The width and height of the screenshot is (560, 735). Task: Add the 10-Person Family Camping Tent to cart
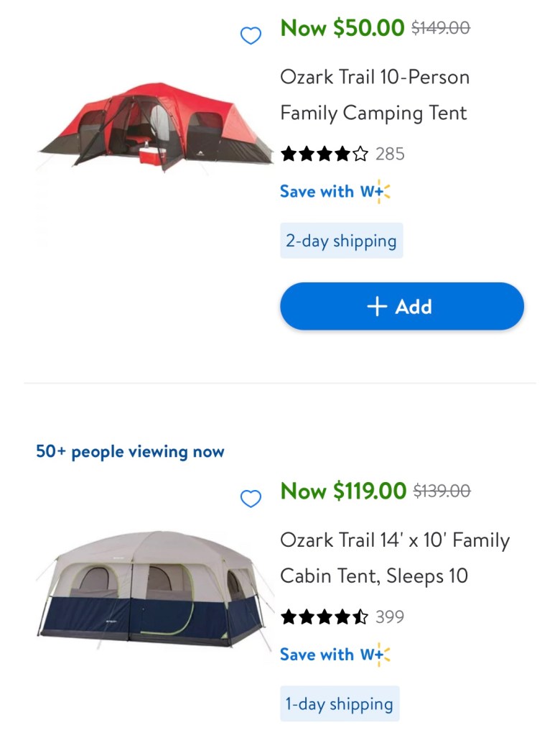coord(401,307)
